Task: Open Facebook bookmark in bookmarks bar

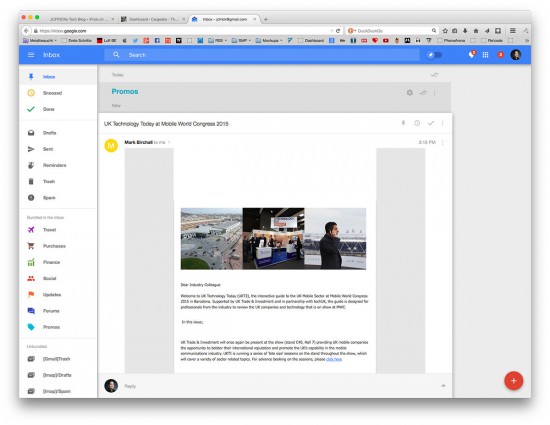Action: tap(157, 41)
